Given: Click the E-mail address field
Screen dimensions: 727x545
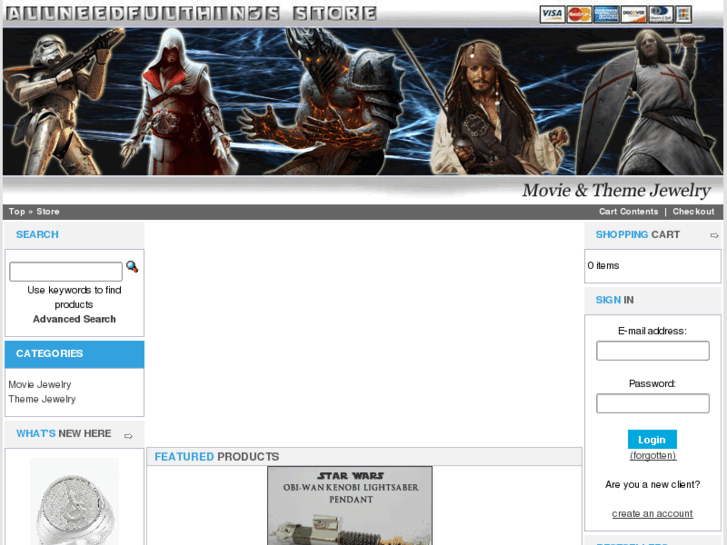Looking at the screenshot, I should click(x=652, y=351).
